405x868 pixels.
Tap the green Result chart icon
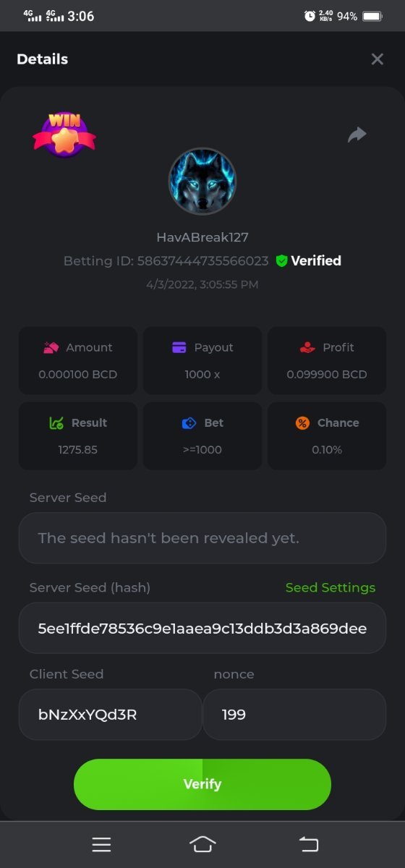tap(56, 423)
